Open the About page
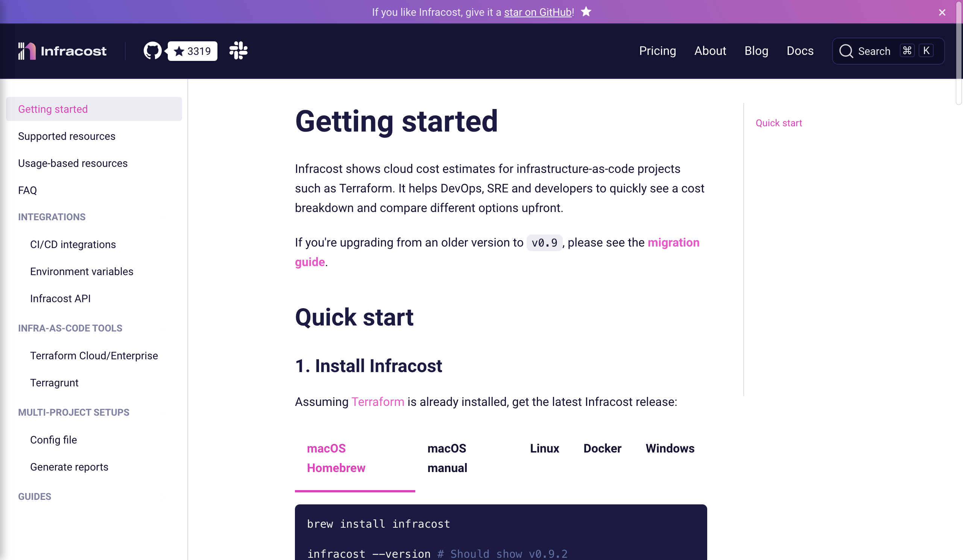Viewport: 963px width, 560px height. pyautogui.click(x=710, y=51)
